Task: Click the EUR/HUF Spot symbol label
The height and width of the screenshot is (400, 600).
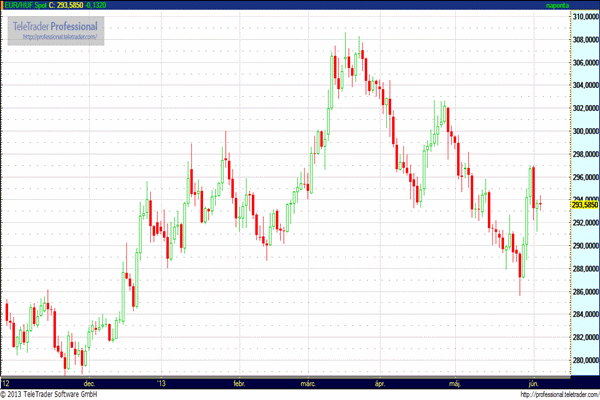Action: [x=20, y=6]
